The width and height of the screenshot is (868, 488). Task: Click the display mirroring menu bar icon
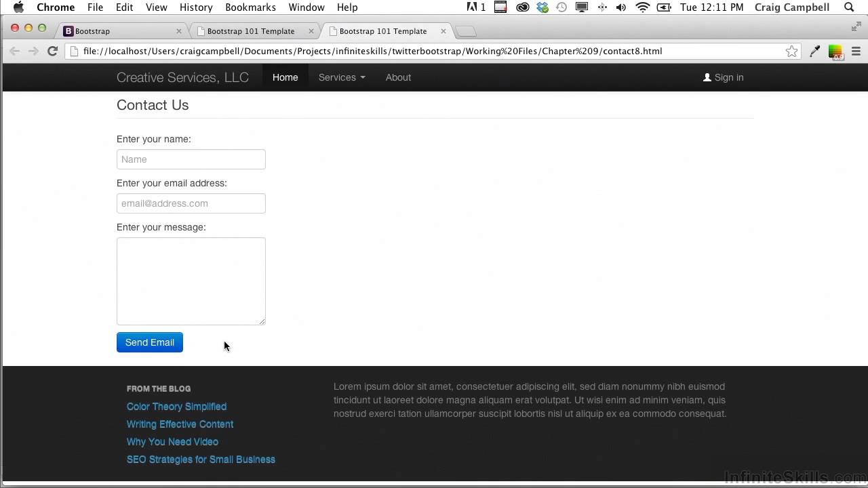581,7
